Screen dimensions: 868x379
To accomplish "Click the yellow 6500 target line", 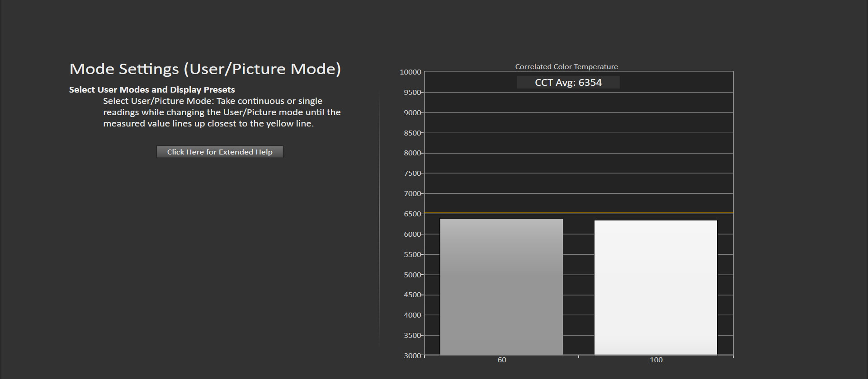I will 579,213.
